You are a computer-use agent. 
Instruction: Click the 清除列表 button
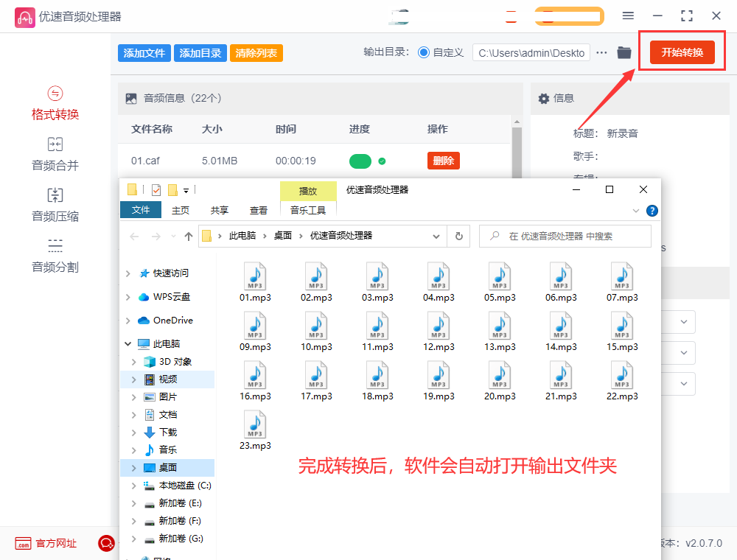click(256, 53)
